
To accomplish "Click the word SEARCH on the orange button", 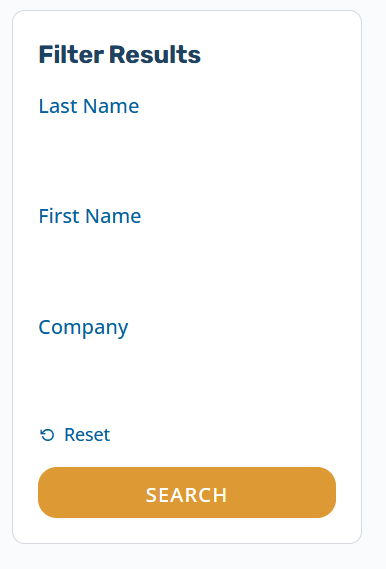I will tap(186, 495).
